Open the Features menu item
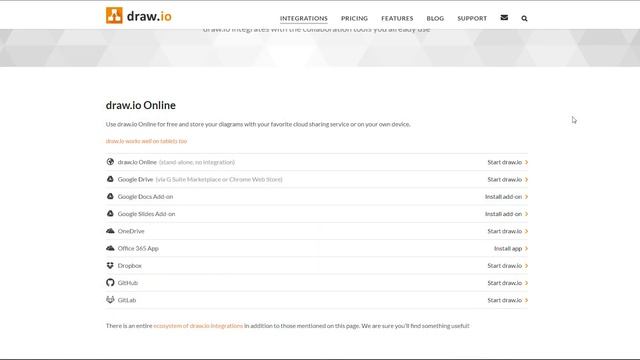Image resolution: width=640 pixels, height=360 pixels. point(397,18)
